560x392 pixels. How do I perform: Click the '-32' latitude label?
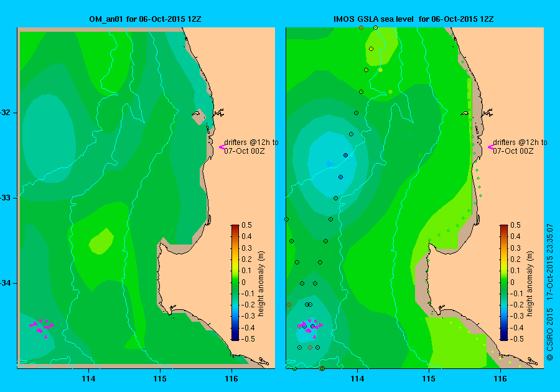coord(6,113)
